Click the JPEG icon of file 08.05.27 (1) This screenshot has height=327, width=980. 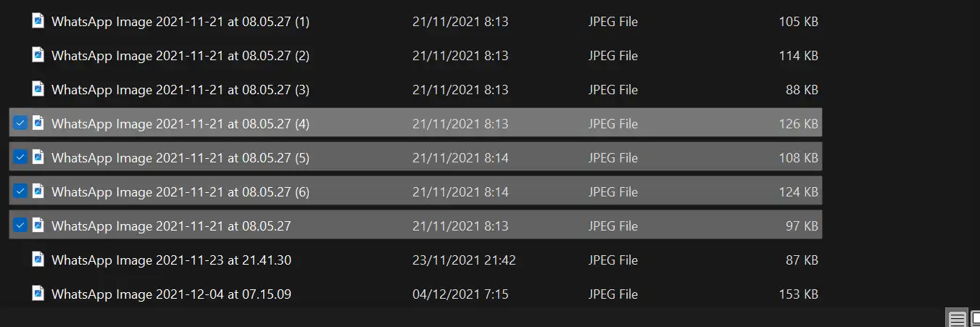pos(38,21)
